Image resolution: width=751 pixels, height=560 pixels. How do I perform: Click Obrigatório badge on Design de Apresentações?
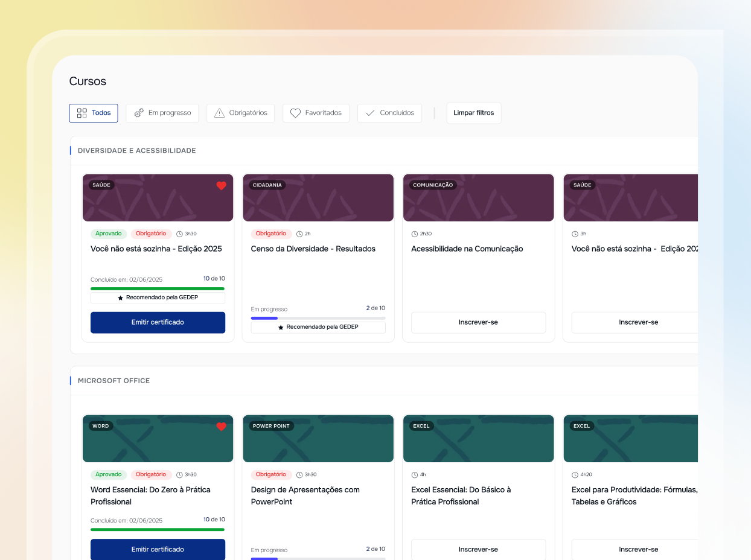tap(271, 474)
